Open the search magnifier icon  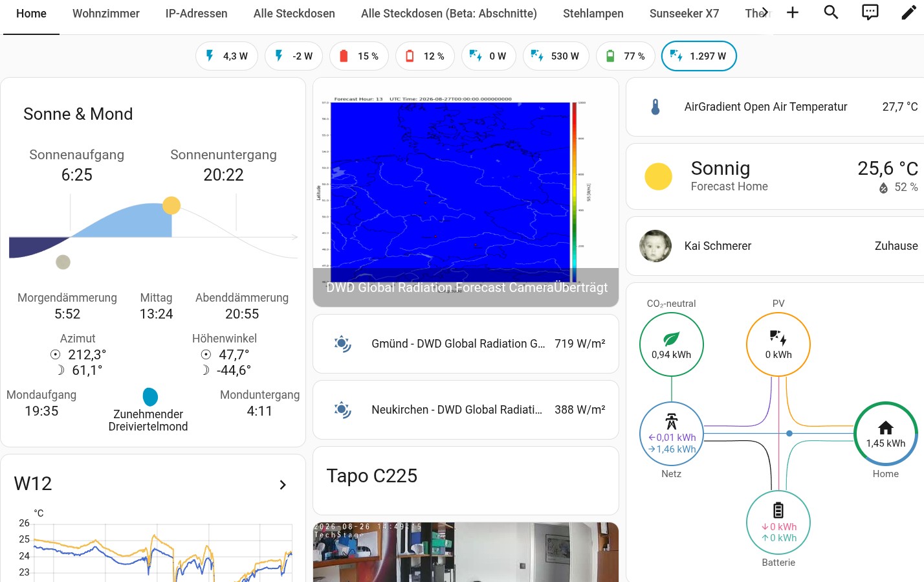pos(831,13)
